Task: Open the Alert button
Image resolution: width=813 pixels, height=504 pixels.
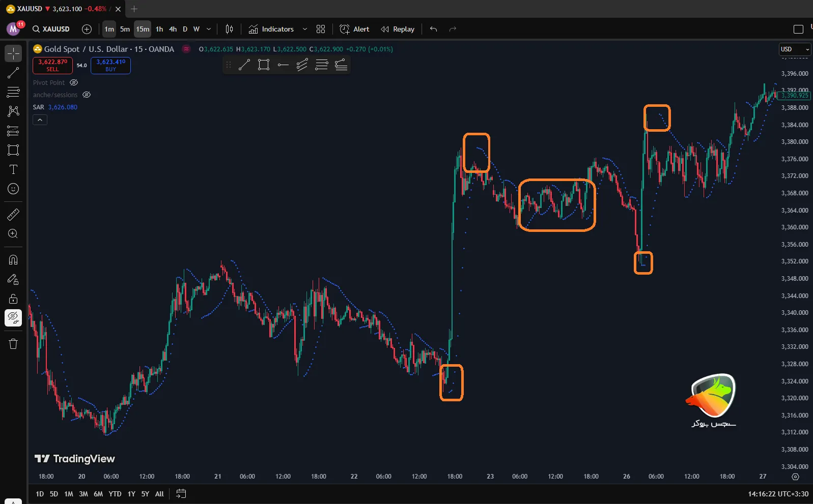Action: click(x=355, y=29)
